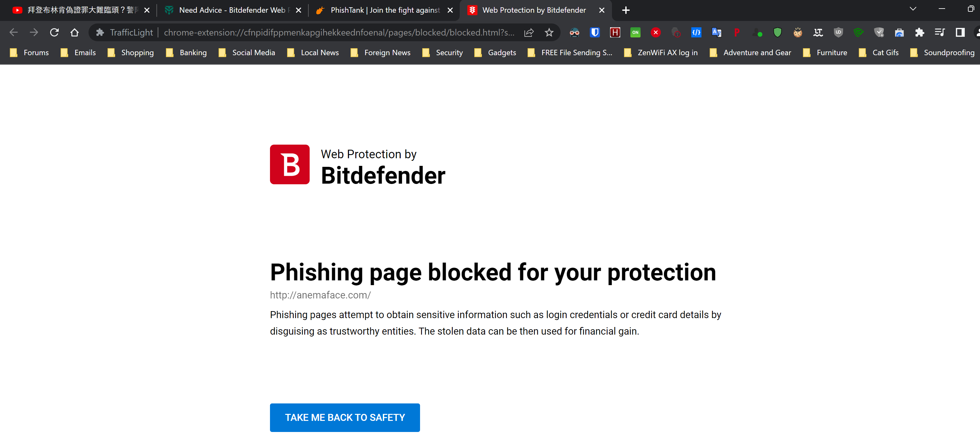Click the share this page icon

tap(529, 32)
